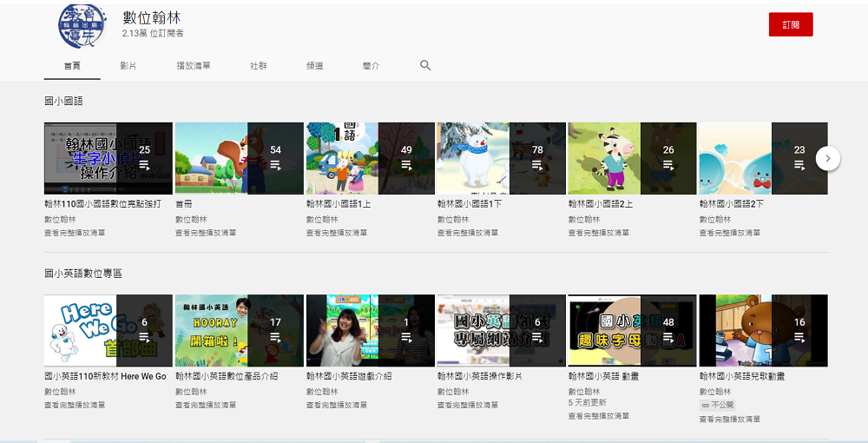The image size is (868, 443).
Task: Open playlist title 翰林國小國語2上
Action: [601, 204]
